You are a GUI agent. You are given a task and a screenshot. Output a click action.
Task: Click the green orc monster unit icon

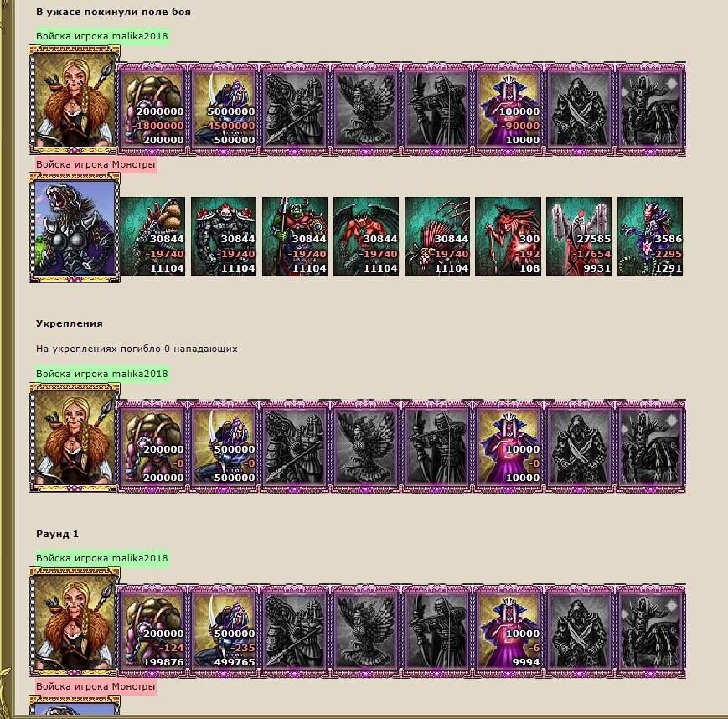click(295, 236)
